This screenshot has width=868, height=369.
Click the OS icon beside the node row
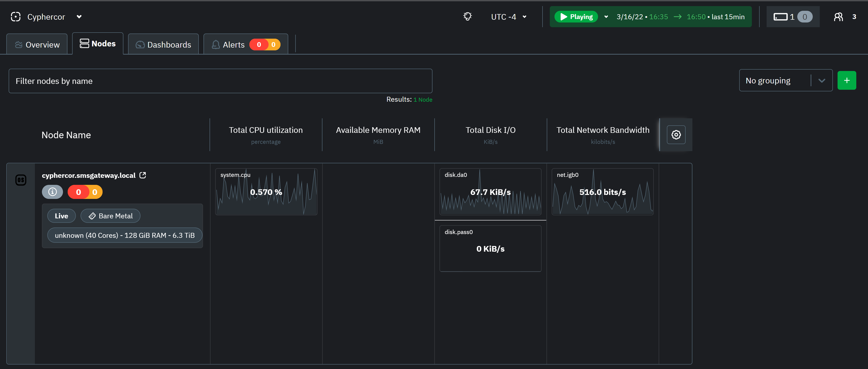point(21,180)
